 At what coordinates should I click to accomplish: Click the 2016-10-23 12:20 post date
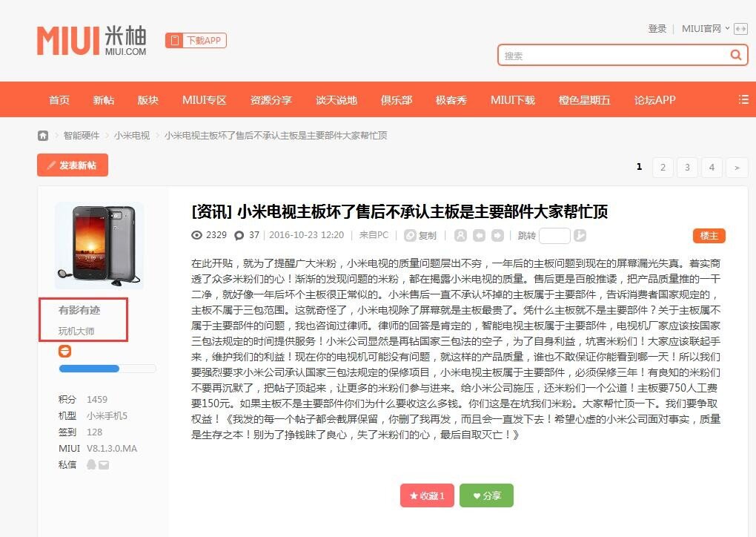(307, 235)
